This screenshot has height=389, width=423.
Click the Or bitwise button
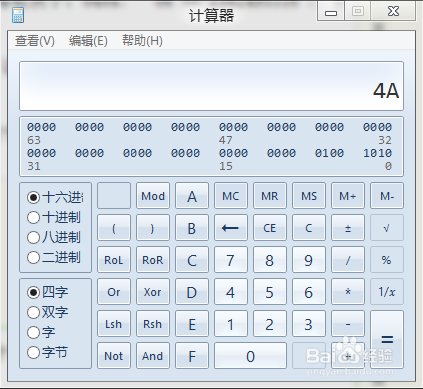tap(114, 292)
